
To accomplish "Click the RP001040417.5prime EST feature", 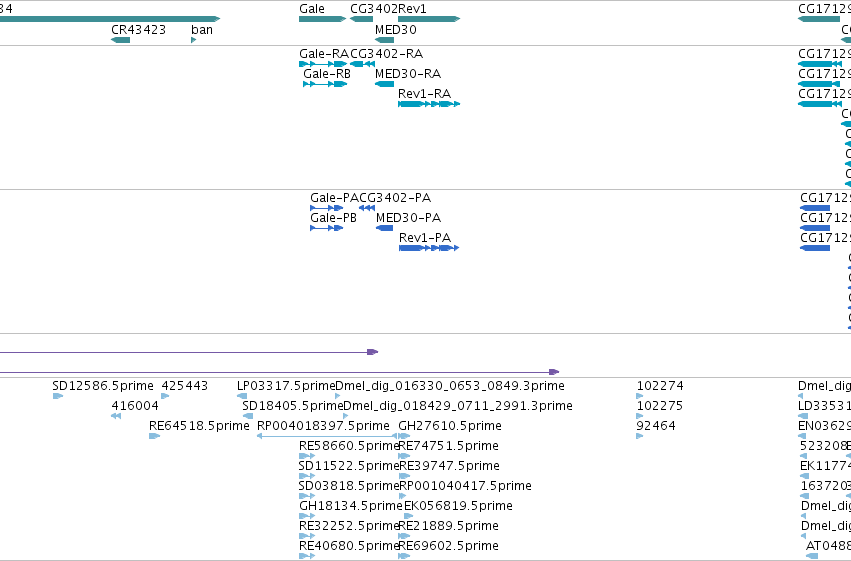I will point(403,496).
